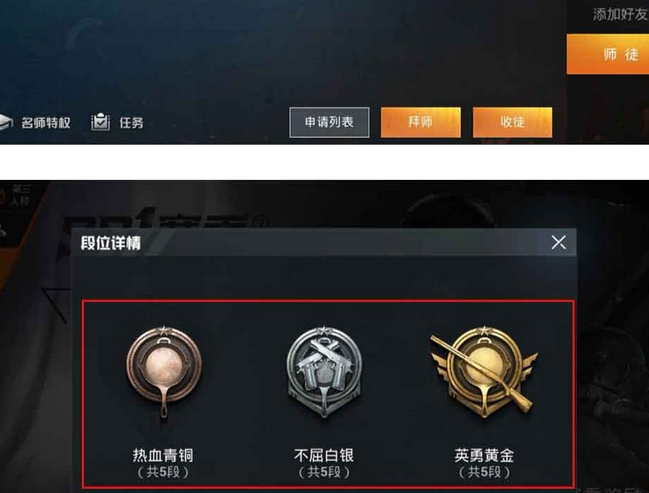Click the 英勇黄金 rank label
Screen dimensions: 649x493
pyautogui.click(x=484, y=455)
